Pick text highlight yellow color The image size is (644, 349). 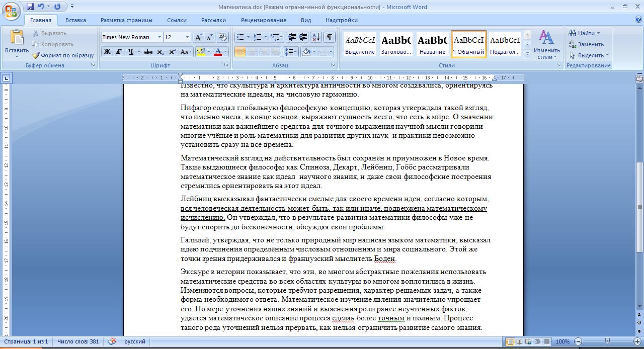click(201, 52)
